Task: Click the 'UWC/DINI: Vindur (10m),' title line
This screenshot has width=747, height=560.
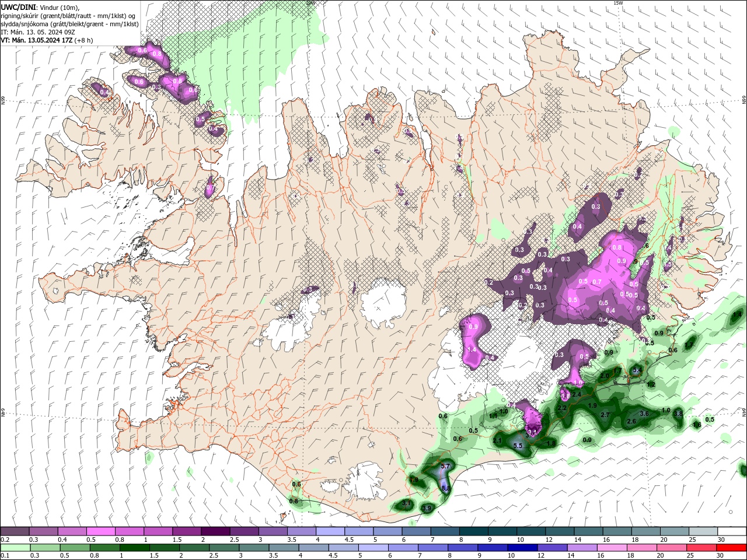Action: tap(40, 6)
